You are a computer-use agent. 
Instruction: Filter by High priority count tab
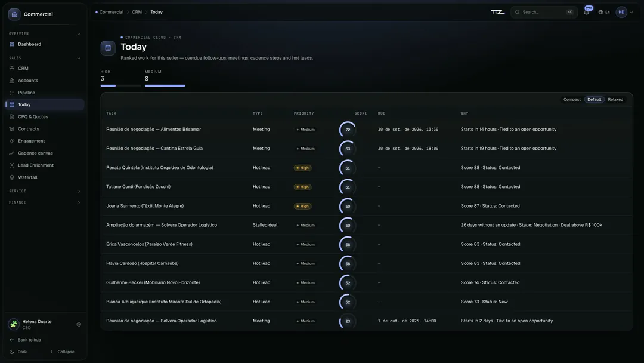(120, 78)
